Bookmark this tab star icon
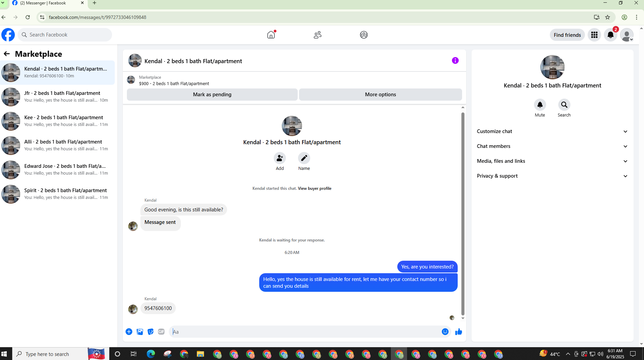Image resolution: width=644 pixels, height=360 pixels. click(608, 17)
